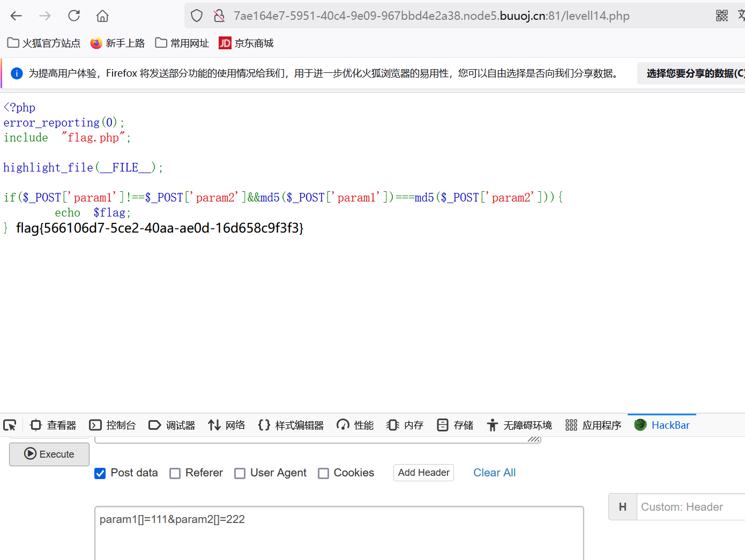Activate the element picker tool in devtools

(9, 425)
